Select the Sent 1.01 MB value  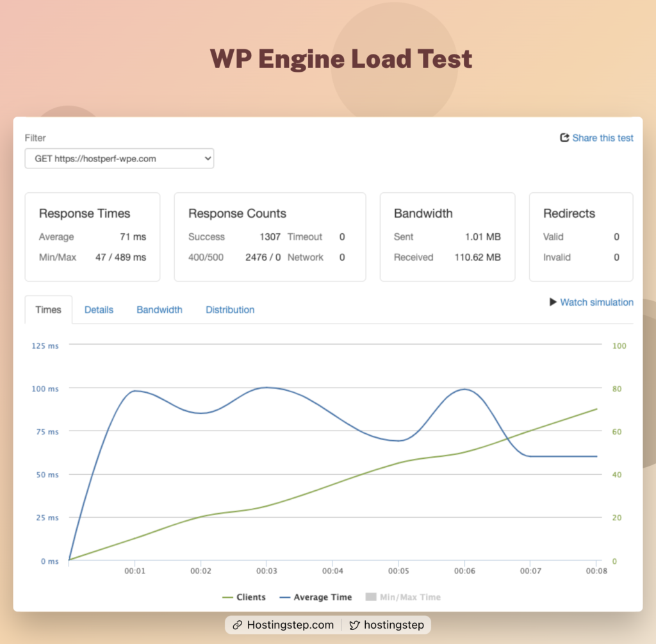[483, 237]
